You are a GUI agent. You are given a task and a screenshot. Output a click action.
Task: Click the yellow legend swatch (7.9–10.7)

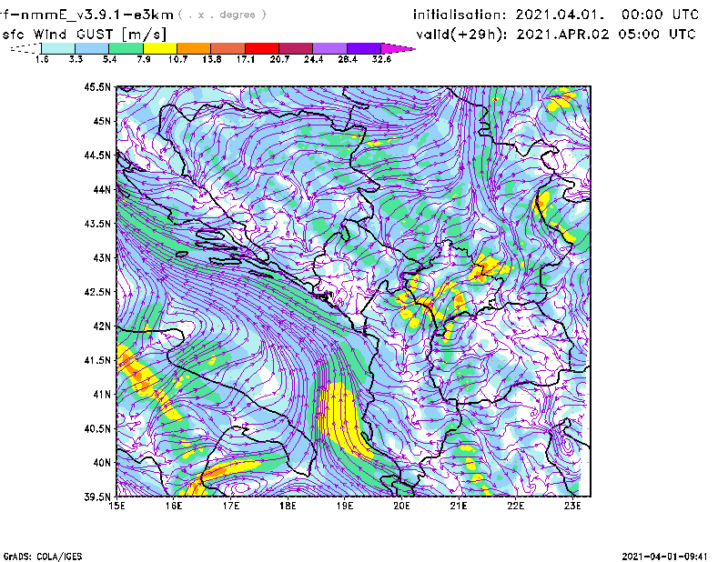160,48
